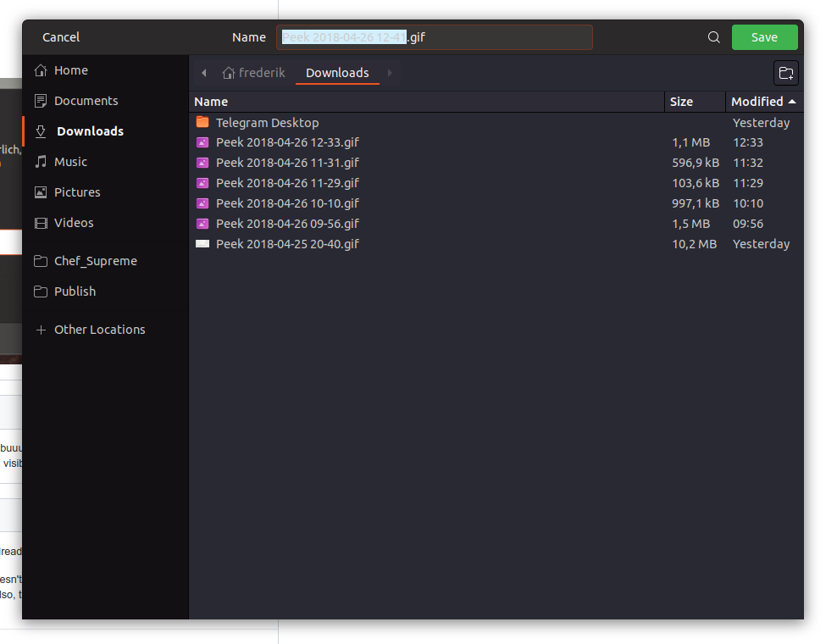Click the 1,5 MB size cell
The height and width of the screenshot is (644, 826).
690,224
